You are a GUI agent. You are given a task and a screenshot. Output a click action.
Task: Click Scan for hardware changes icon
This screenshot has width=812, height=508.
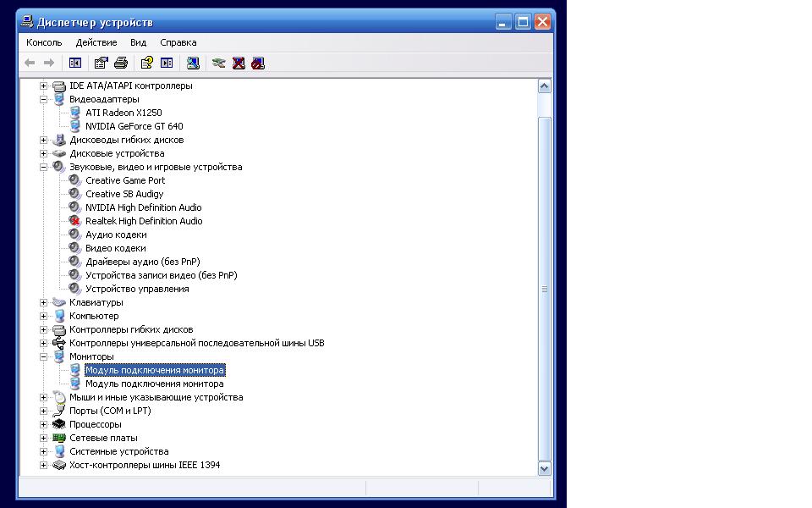coord(193,63)
